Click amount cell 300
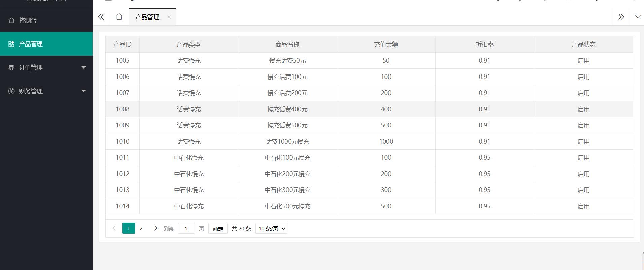 coord(386,190)
